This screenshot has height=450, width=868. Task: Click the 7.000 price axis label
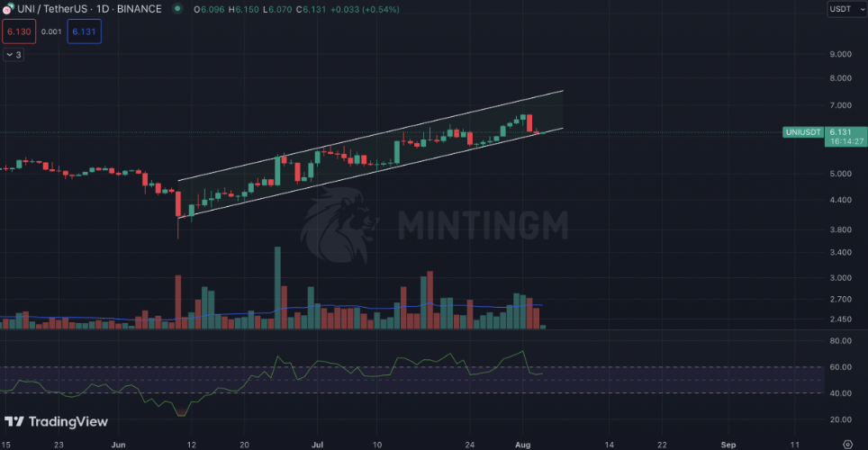pos(840,105)
